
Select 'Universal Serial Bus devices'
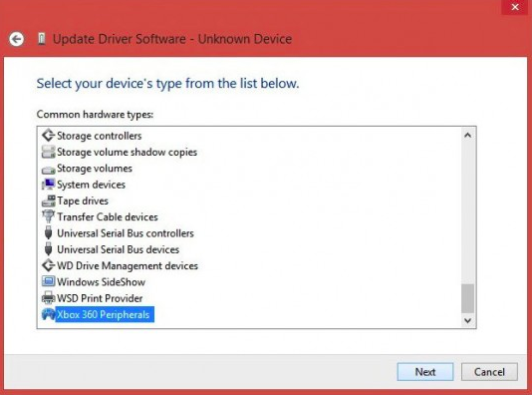118,249
